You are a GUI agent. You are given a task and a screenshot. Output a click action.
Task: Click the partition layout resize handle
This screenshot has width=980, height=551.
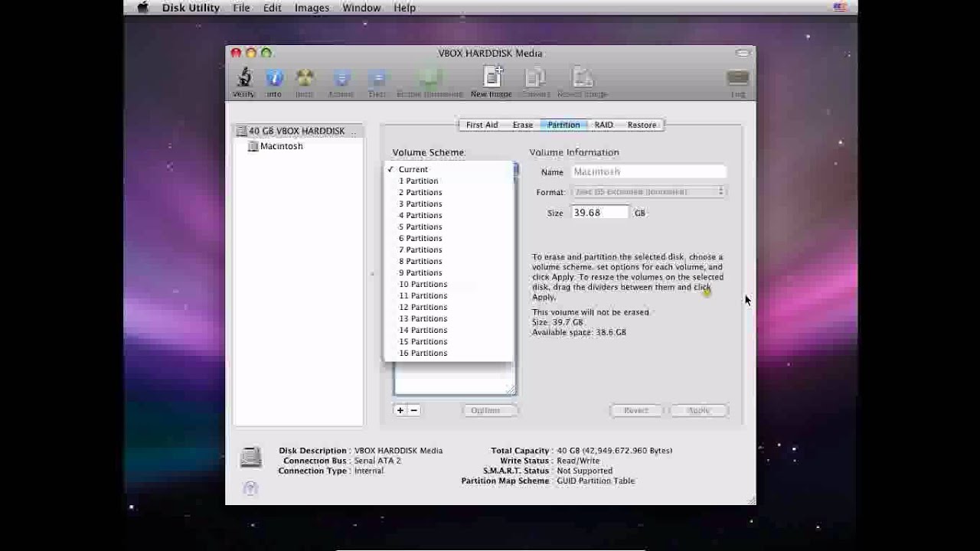[x=511, y=390]
